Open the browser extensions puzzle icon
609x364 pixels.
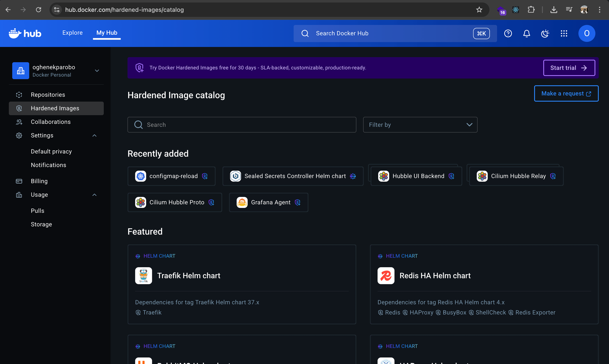click(x=531, y=10)
